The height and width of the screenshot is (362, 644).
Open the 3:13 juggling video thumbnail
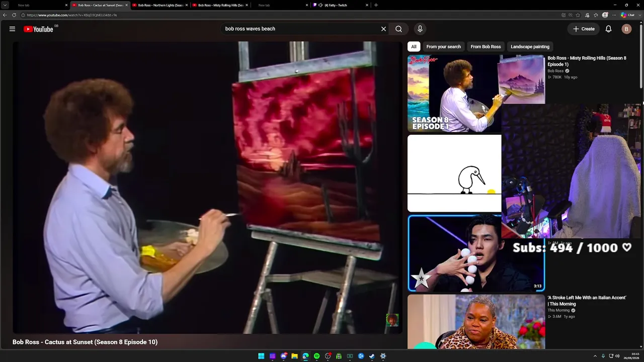pyautogui.click(x=476, y=253)
